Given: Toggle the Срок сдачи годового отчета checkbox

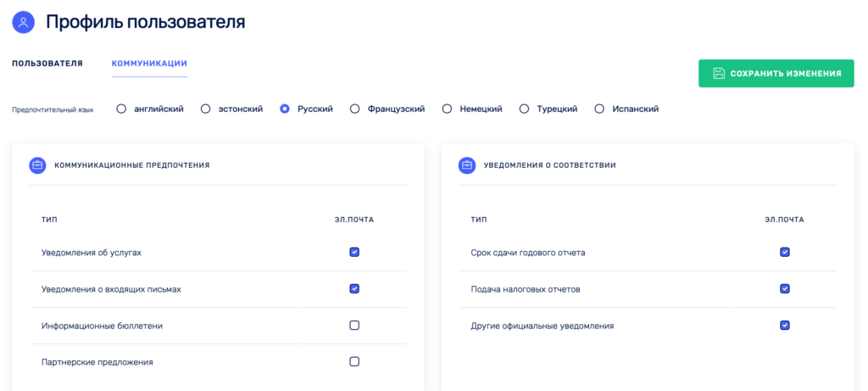Looking at the screenshot, I should [x=784, y=252].
